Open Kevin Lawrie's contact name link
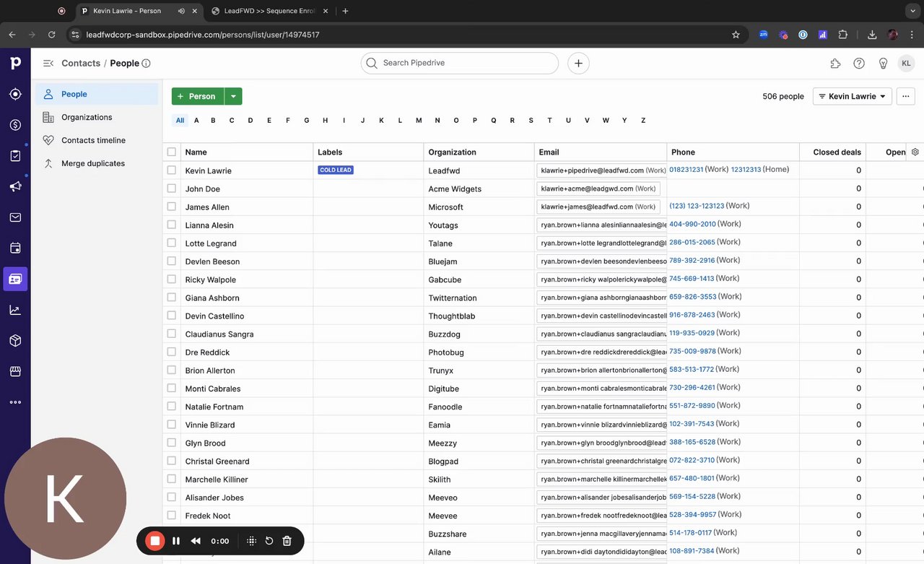The image size is (924, 564). (208, 170)
